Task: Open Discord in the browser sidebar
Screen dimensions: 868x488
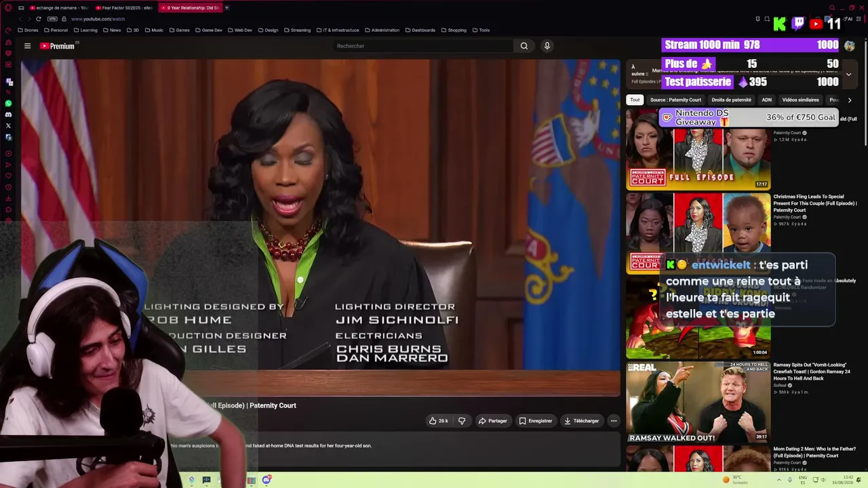Action: [8, 115]
